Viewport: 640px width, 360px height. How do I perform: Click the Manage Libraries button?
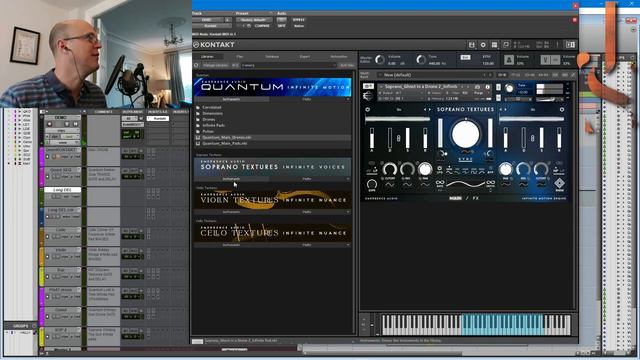click(x=215, y=65)
